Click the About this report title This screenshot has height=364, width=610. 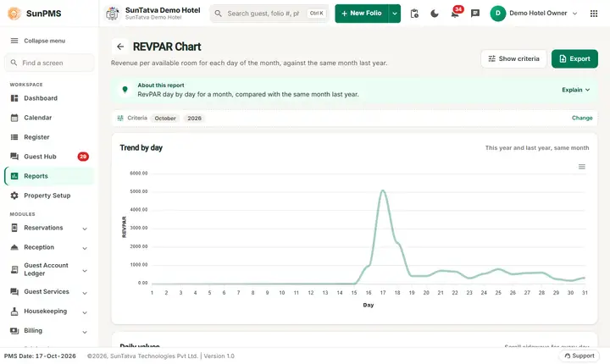pyautogui.click(x=161, y=85)
